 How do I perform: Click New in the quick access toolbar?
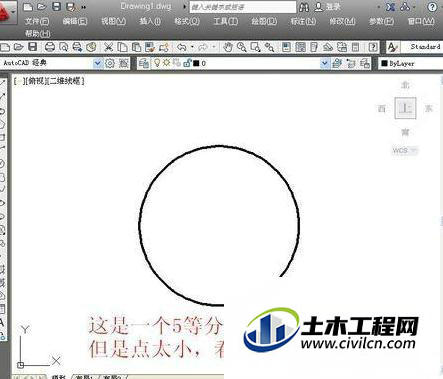[x=28, y=7]
